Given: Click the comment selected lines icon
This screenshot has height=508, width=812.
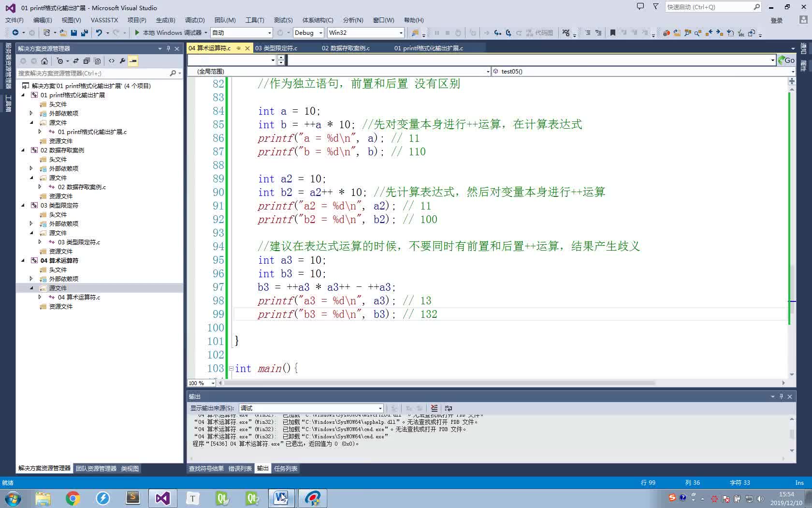Looking at the screenshot, I should tap(598, 32).
